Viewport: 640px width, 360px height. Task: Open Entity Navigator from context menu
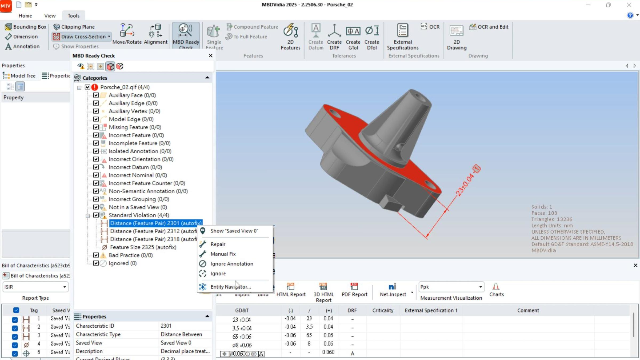click(230, 287)
